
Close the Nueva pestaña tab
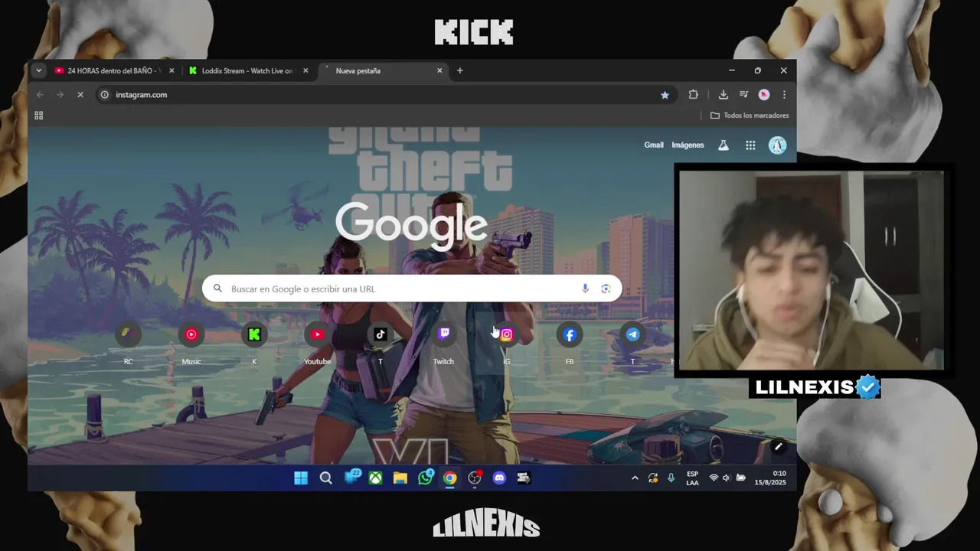[x=439, y=70]
